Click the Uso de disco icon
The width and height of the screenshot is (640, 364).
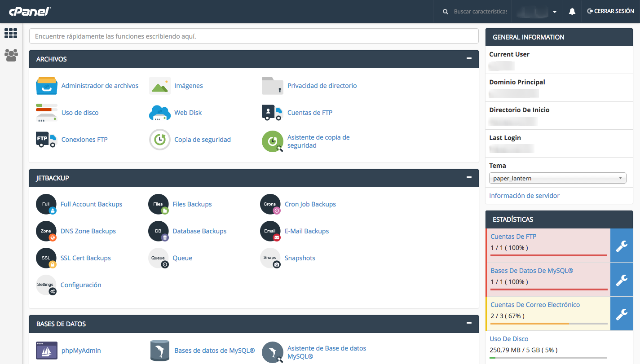47,113
